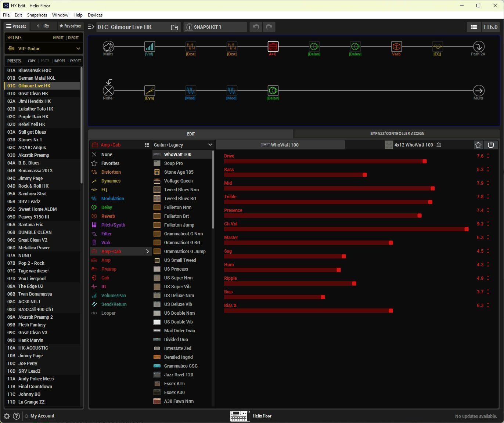The width and height of the screenshot is (504, 423).
Task: Open the settings gear
Action: tap(7, 416)
